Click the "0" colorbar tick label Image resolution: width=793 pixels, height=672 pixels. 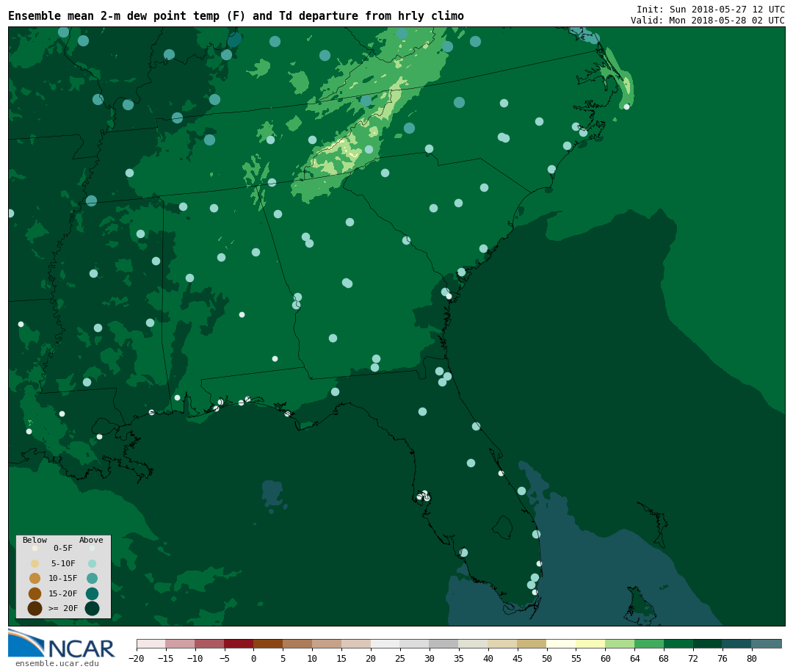[254, 658]
